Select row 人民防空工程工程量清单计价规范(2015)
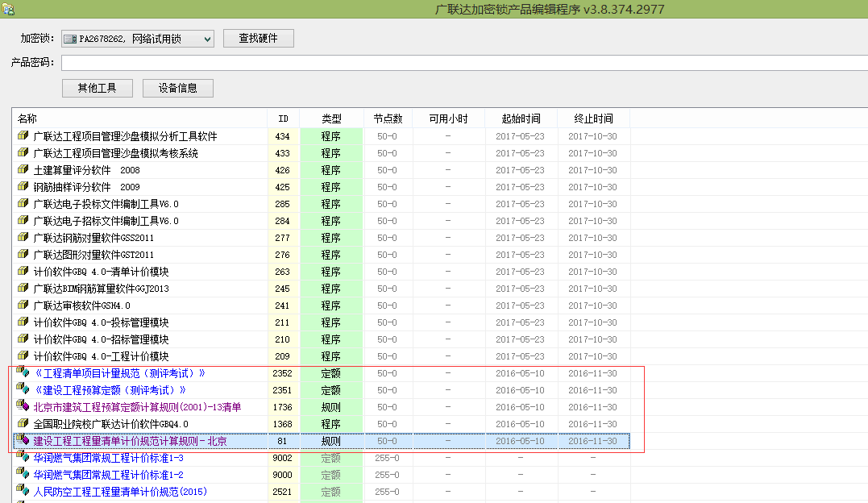The width and height of the screenshot is (868, 503). point(321,492)
